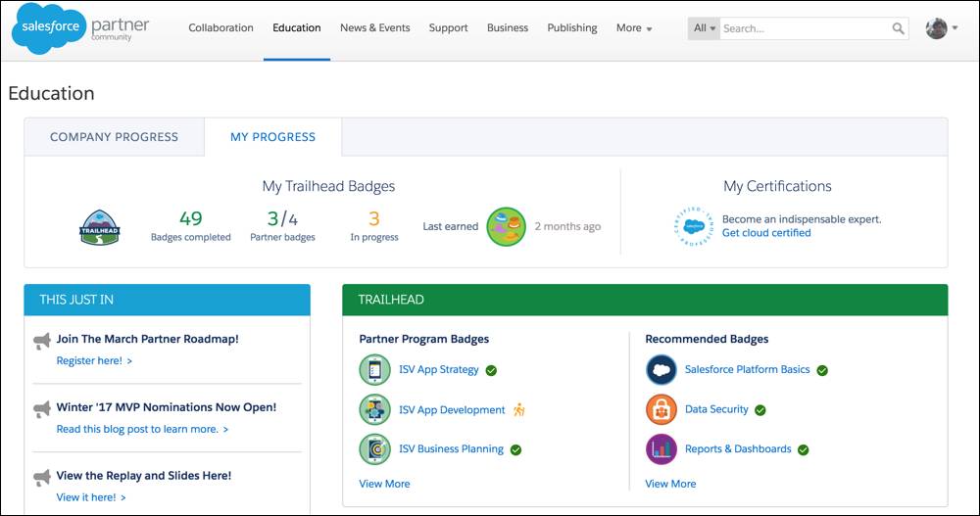Open the Support nav item

448,28
